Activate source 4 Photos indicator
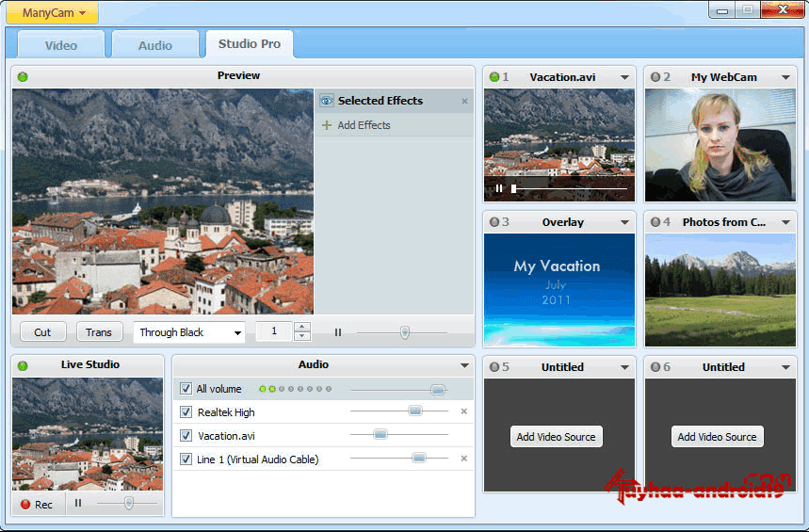 (655, 222)
